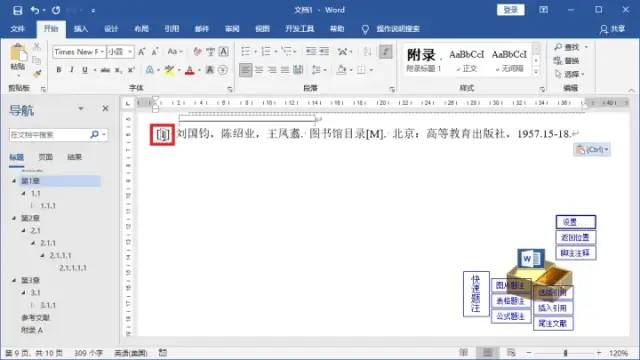This screenshot has height=360, width=640.
Task: Click the Bold formatting icon
Action: coord(59,70)
